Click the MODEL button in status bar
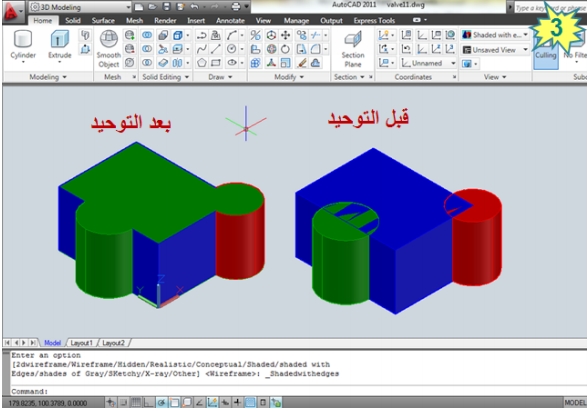588x411 pixels. (575, 403)
